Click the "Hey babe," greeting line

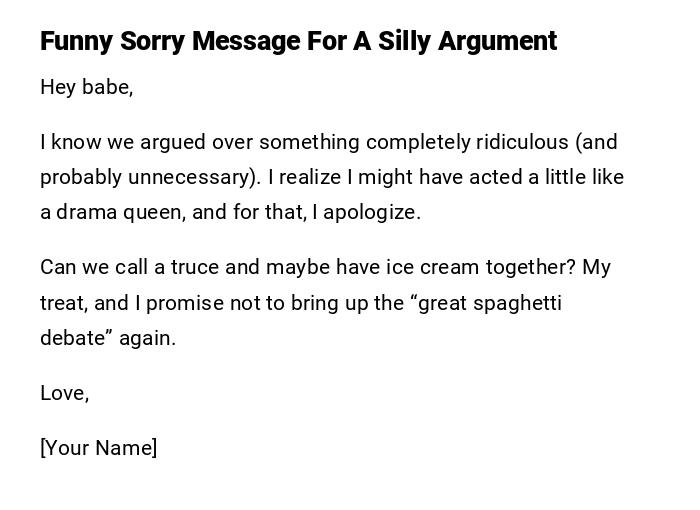click(86, 87)
